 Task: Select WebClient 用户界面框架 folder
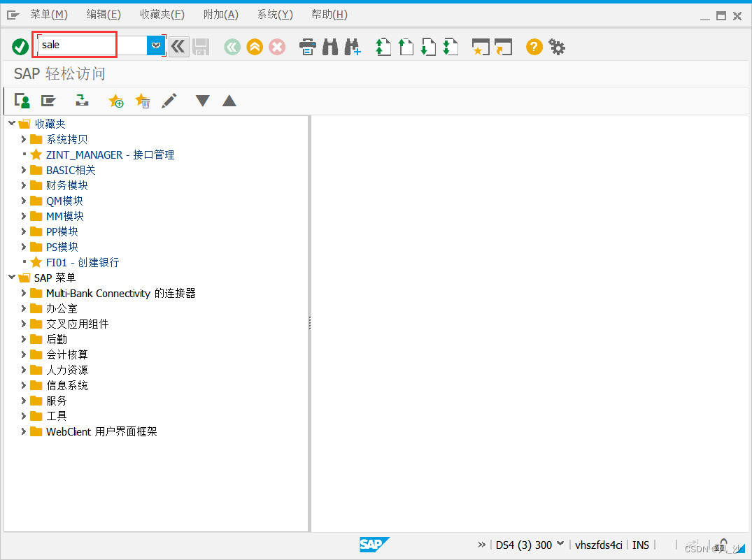(x=101, y=431)
